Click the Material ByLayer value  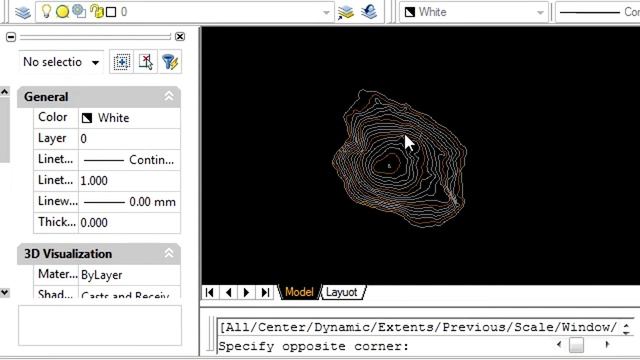pos(129,275)
